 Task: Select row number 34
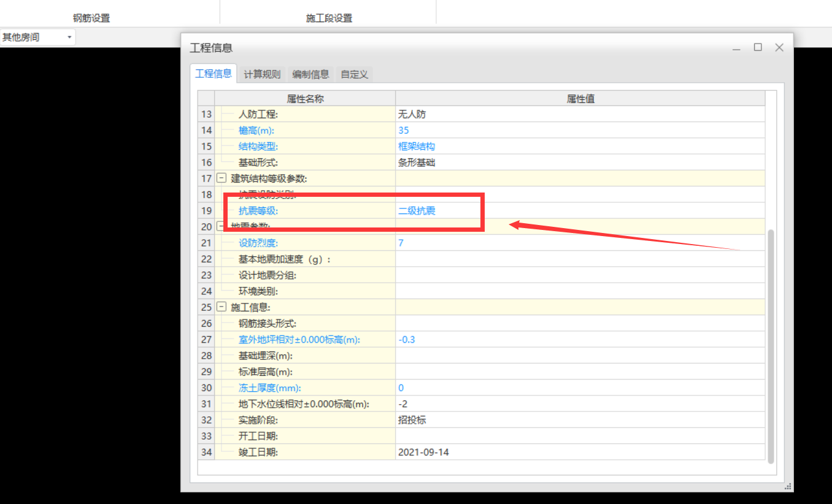tap(206, 452)
